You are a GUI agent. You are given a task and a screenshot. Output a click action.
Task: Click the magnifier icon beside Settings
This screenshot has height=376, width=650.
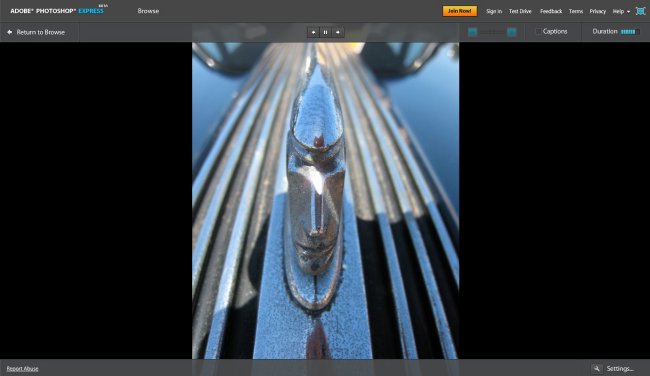pyautogui.click(x=597, y=368)
